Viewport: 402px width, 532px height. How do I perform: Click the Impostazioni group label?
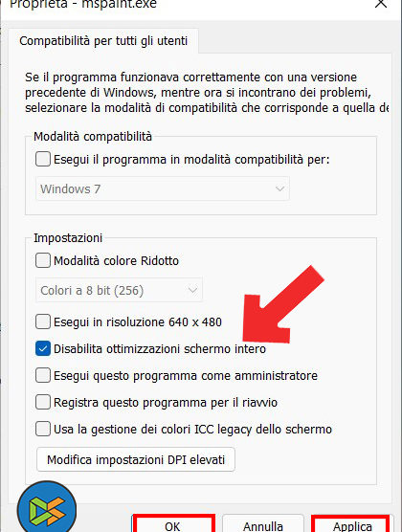[68, 238]
